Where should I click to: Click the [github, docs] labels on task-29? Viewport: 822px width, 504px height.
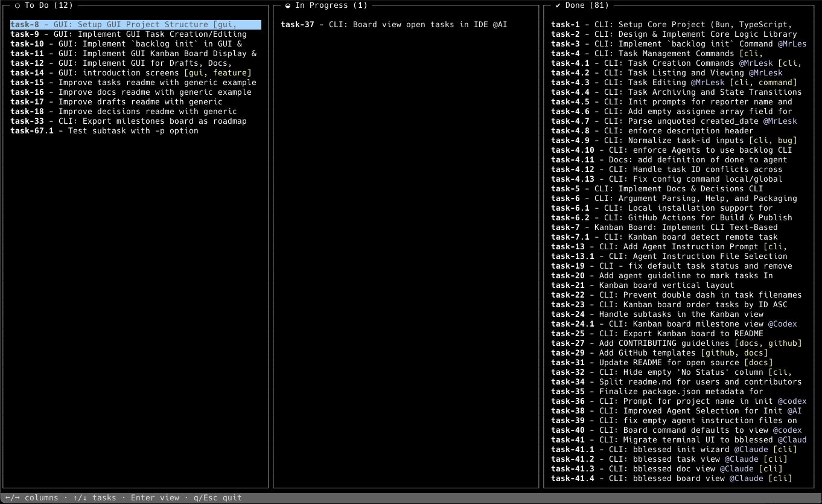[x=734, y=353]
